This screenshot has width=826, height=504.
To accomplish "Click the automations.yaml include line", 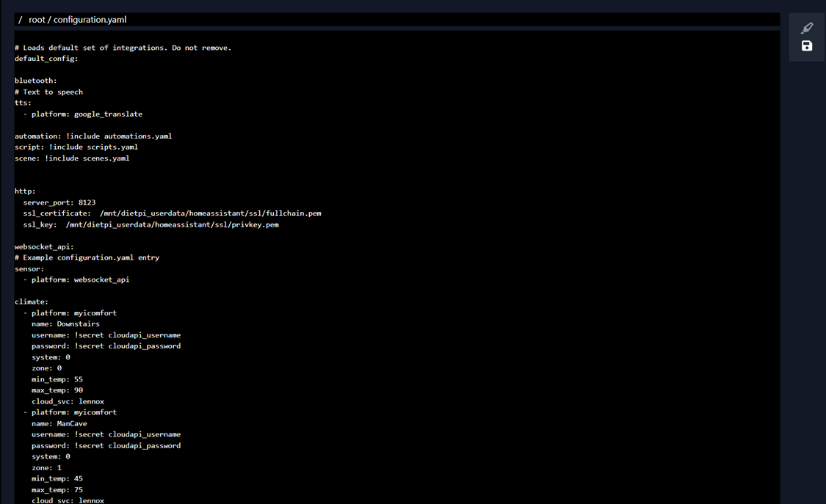I will pos(93,136).
